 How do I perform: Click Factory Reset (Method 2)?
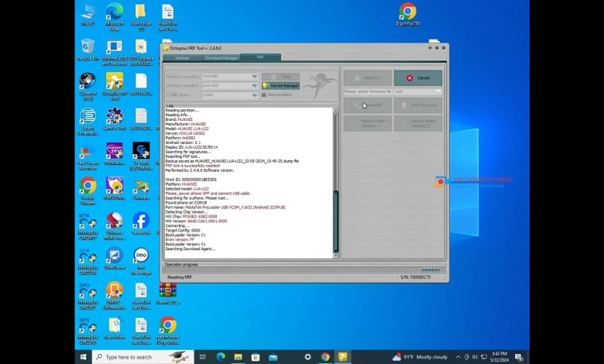(x=418, y=123)
